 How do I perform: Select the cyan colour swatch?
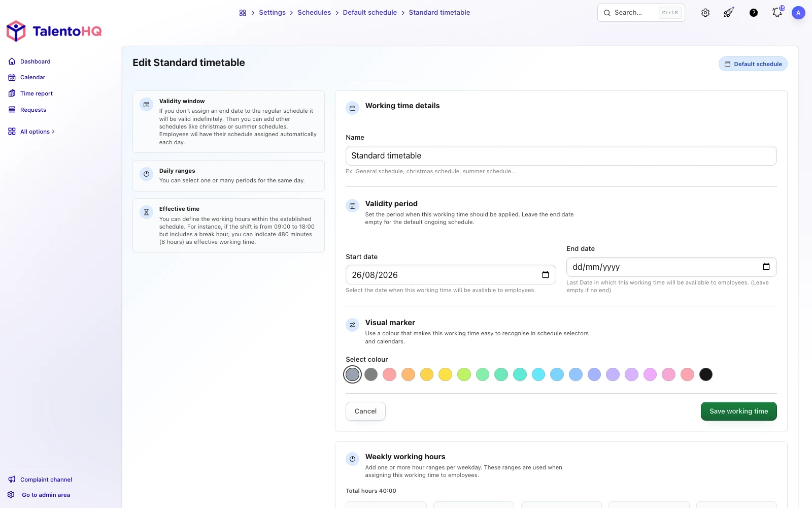pos(538,374)
